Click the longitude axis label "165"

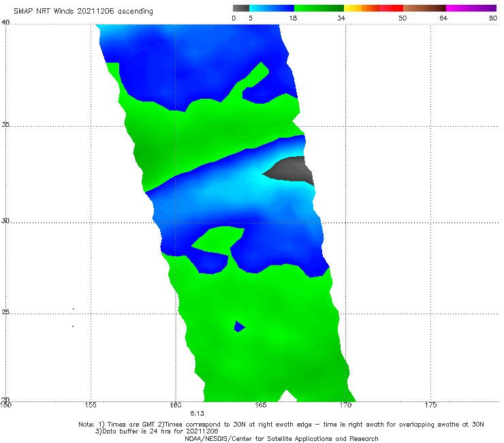click(261, 405)
